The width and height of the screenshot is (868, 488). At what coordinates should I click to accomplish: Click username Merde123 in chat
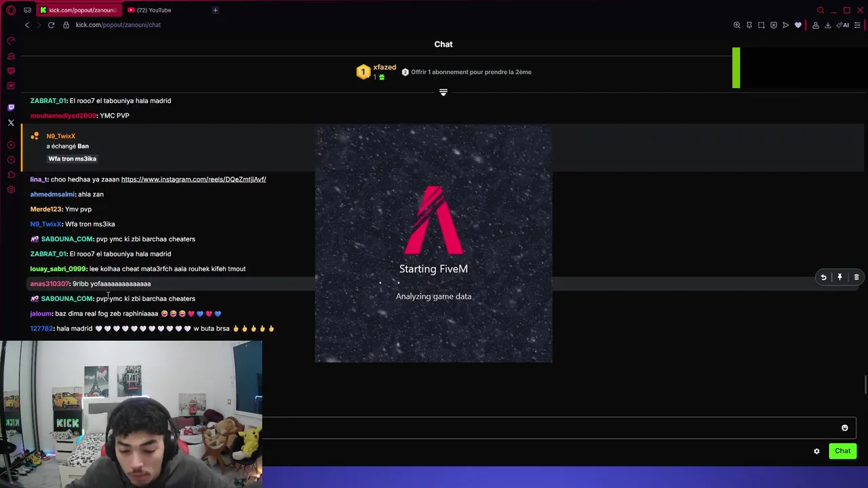(x=46, y=209)
